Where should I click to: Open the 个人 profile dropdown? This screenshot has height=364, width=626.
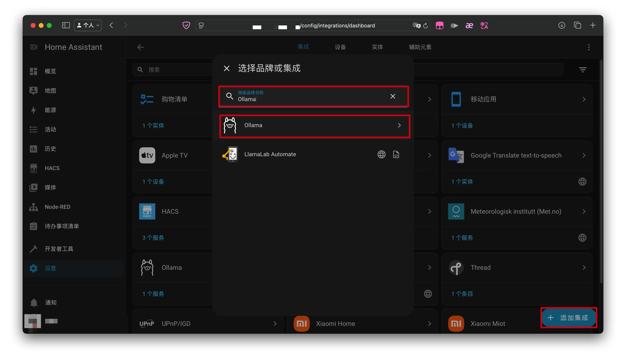pos(88,25)
